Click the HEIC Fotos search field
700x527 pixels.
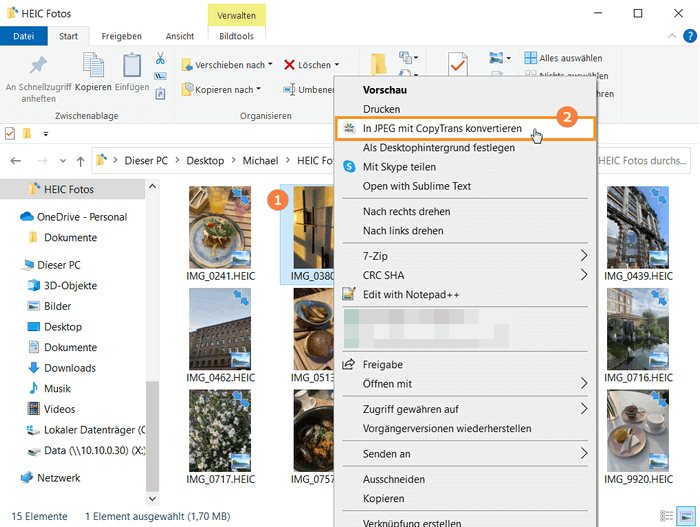point(644,161)
